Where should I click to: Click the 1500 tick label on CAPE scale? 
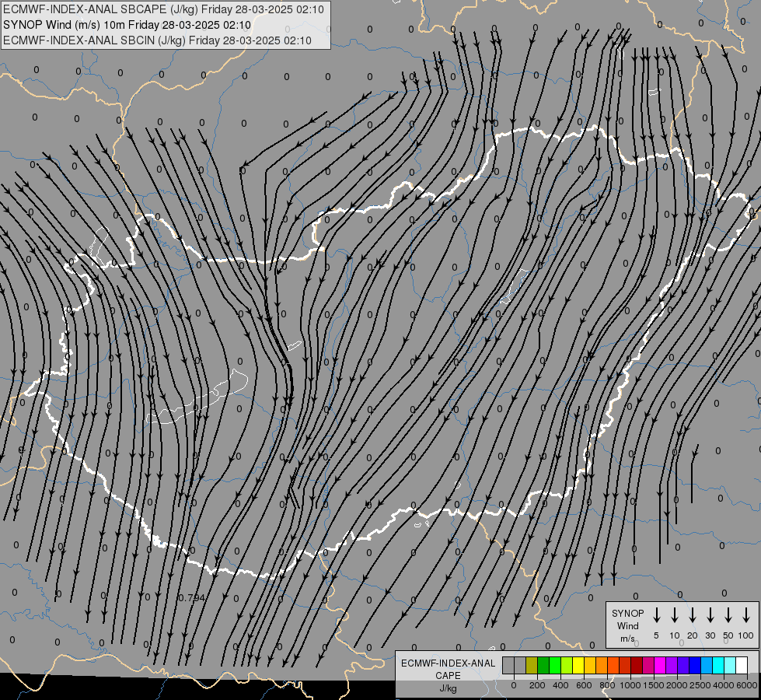coord(654,685)
